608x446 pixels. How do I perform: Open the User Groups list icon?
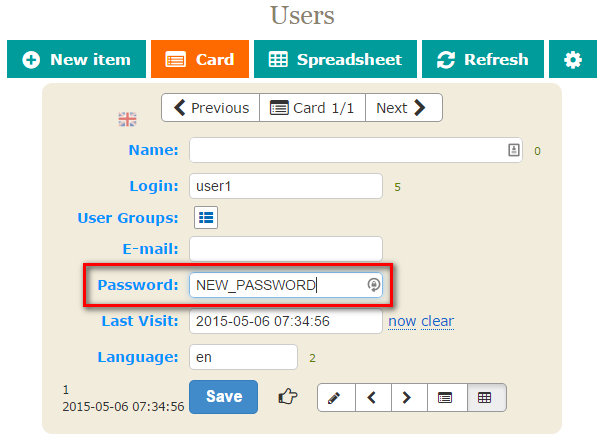(x=206, y=218)
